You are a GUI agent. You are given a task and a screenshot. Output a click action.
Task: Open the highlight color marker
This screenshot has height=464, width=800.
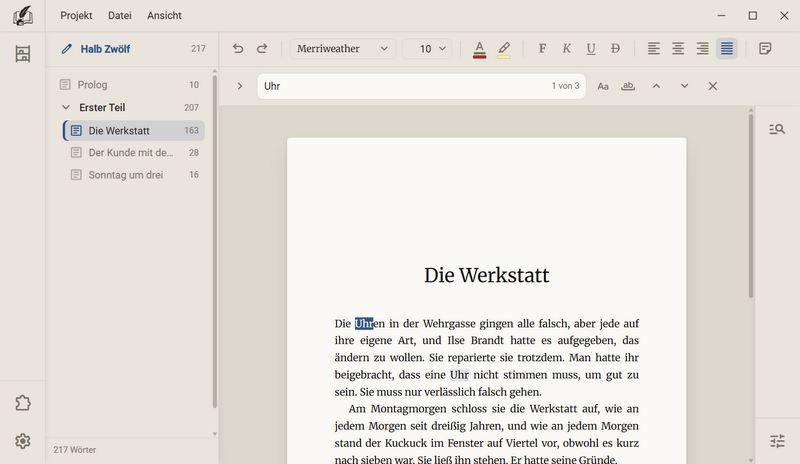504,50
